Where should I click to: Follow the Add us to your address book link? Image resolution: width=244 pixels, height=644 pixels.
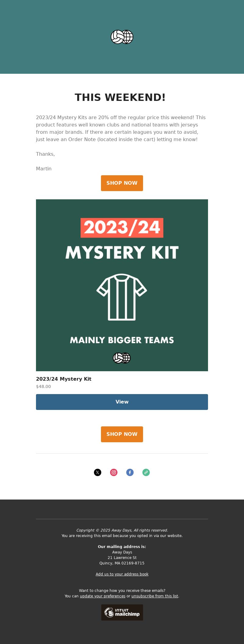click(x=122, y=574)
